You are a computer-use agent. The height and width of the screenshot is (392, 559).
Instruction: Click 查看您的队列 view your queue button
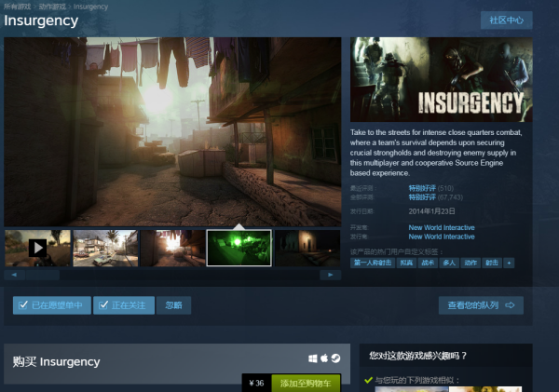coord(481,305)
